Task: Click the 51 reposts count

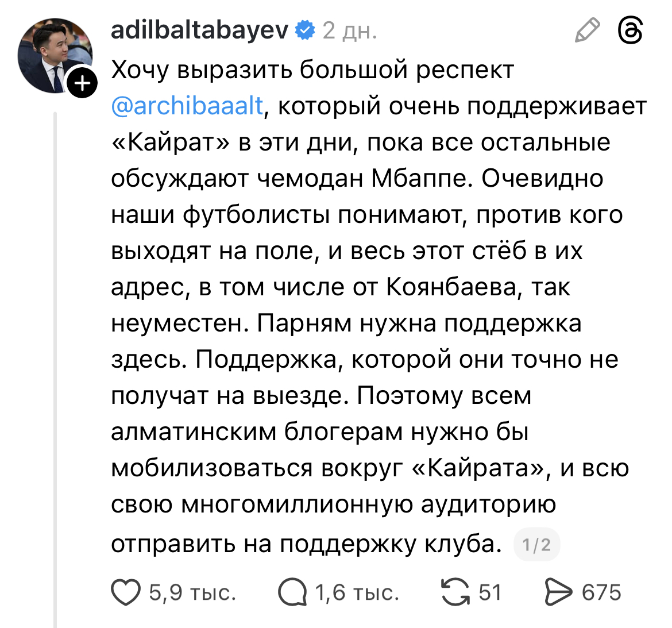Action: 490,592
